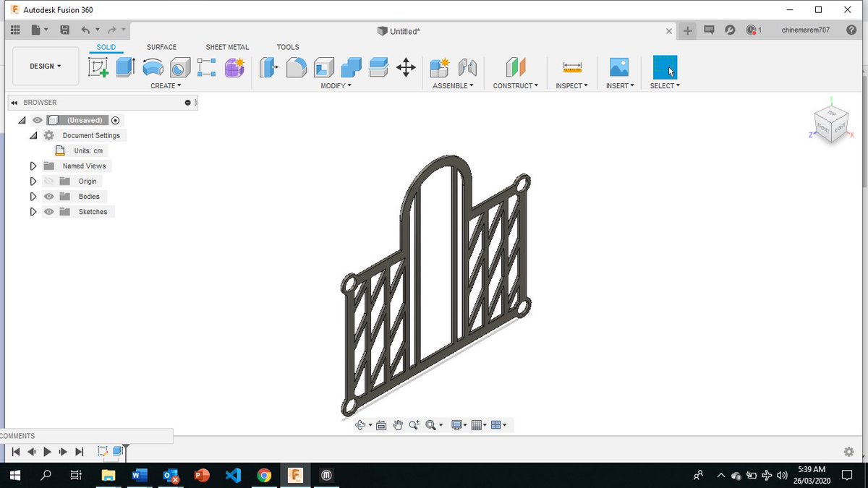Toggle visibility of the Bodies folder
Image resolution: width=868 pixels, height=488 pixels.
pyautogui.click(x=49, y=196)
